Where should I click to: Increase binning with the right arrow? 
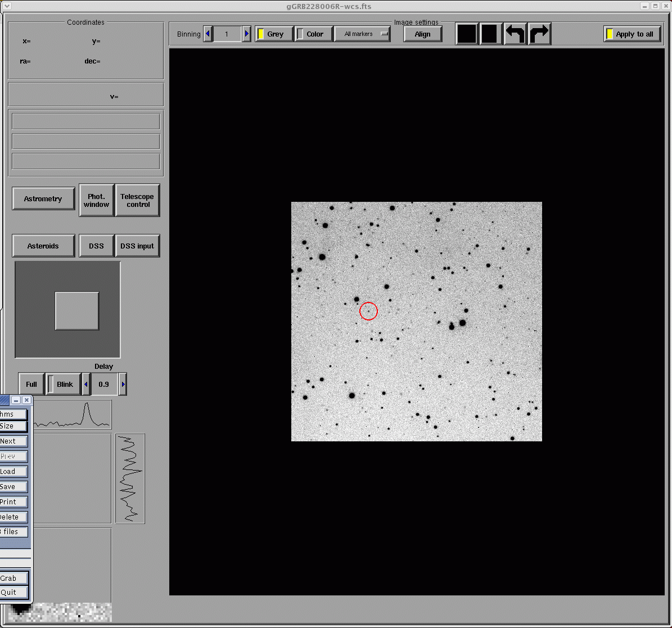pyautogui.click(x=246, y=34)
